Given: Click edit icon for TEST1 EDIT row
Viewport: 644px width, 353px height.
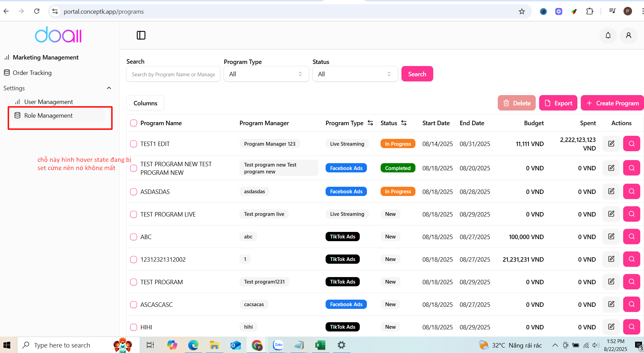Looking at the screenshot, I should pos(611,144).
